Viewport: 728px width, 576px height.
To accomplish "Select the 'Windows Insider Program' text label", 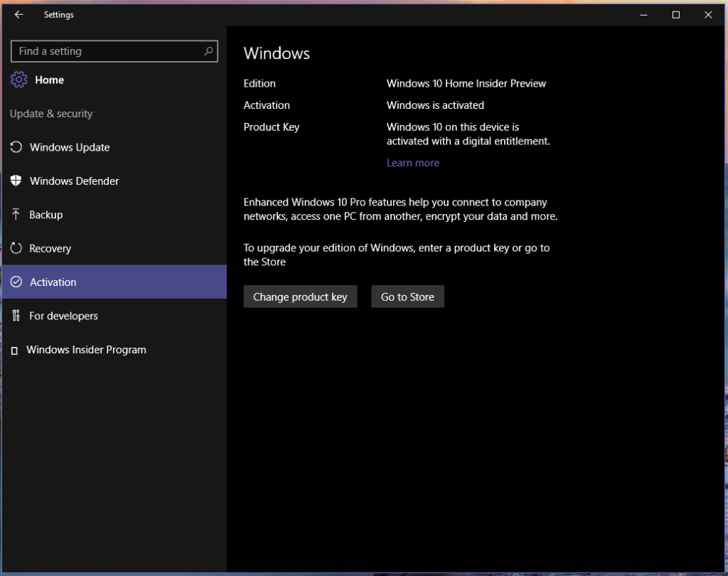I will 86,350.
